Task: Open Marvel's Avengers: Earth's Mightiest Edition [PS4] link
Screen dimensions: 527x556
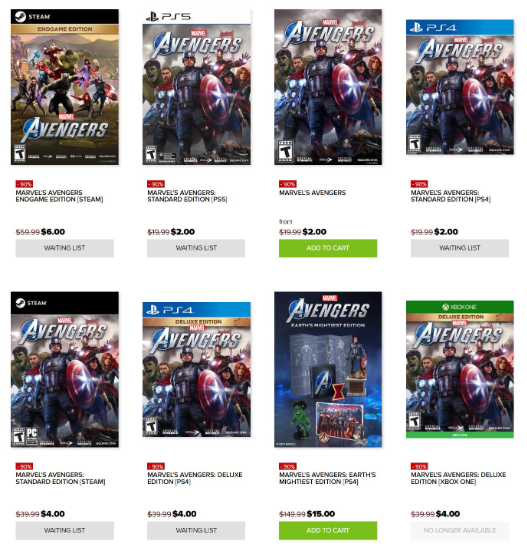Action: tap(327, 478)
